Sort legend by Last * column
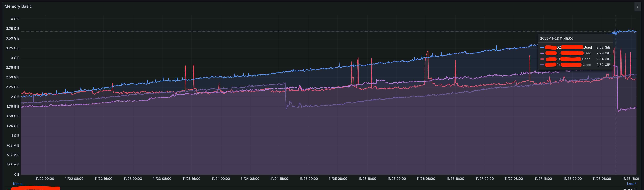This screenshot has height=190, width=644. [631, 184]
